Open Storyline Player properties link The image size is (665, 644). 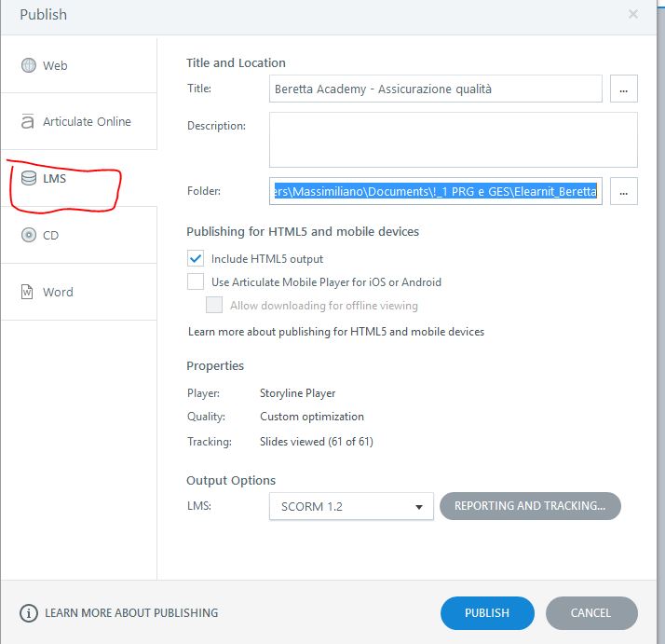coord(297,393)
